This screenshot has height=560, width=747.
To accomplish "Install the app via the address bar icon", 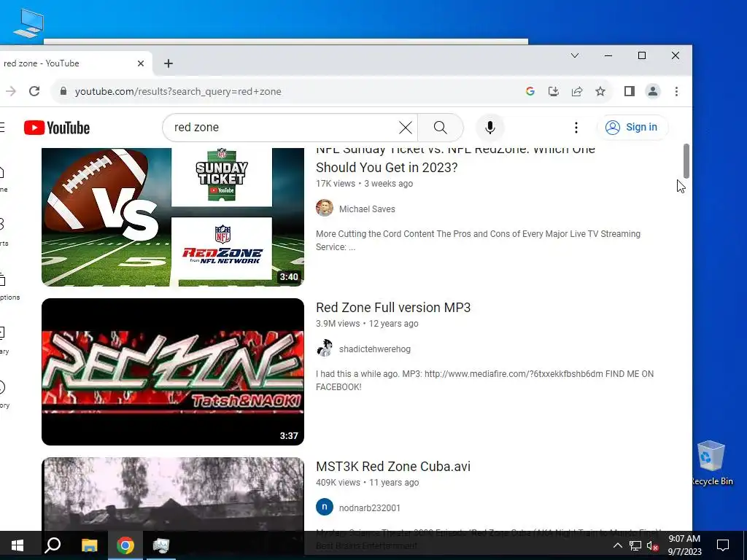I will click(x=553, y=91).
